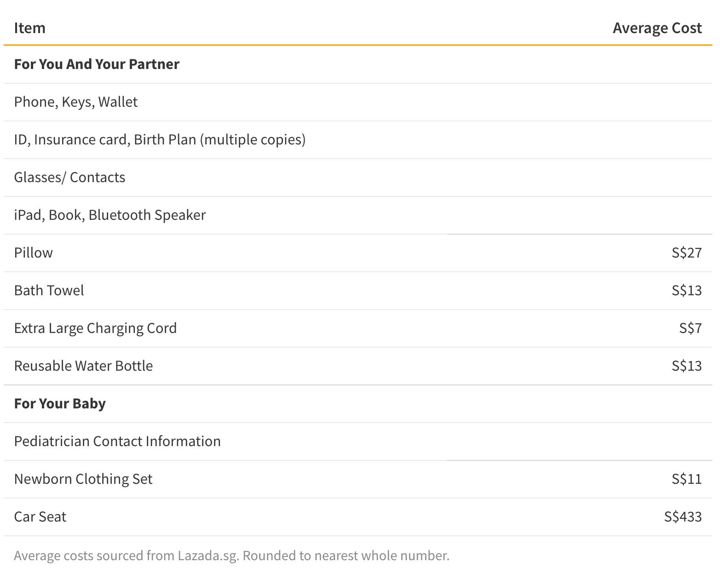728x585 pixels.
Task: Click the Lazada.sg source footnote
Action: [x=231, y=556]
